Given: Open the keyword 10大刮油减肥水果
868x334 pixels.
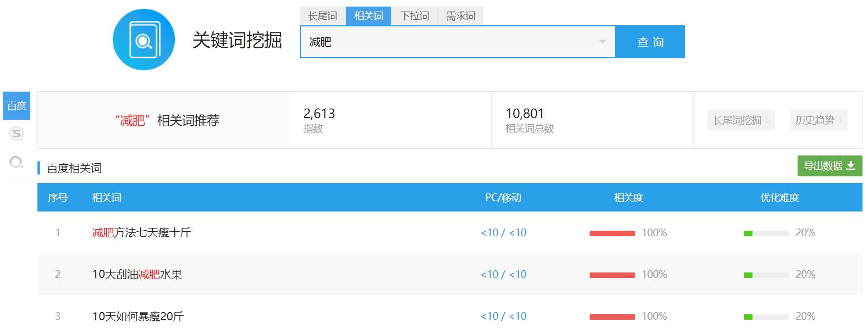Looking at the screenshot, I should [137, 274].
